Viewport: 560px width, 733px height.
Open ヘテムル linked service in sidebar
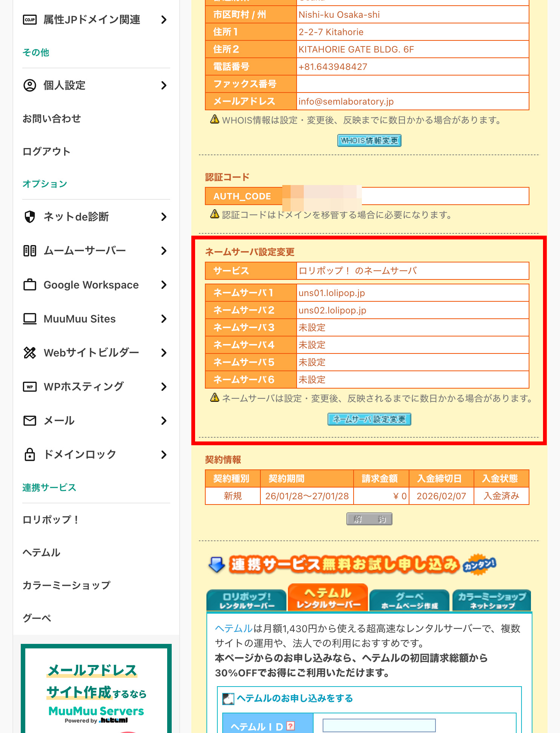(41, 552)
